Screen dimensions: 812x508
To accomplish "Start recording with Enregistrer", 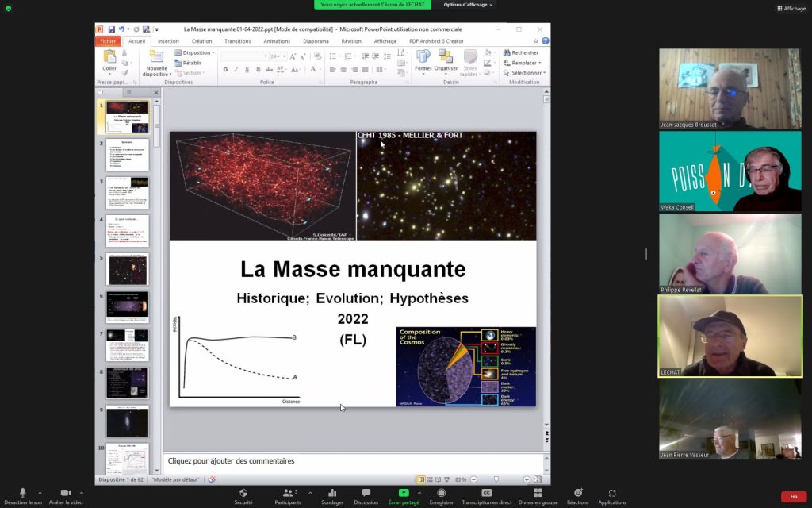I will [x=441, y=495].
